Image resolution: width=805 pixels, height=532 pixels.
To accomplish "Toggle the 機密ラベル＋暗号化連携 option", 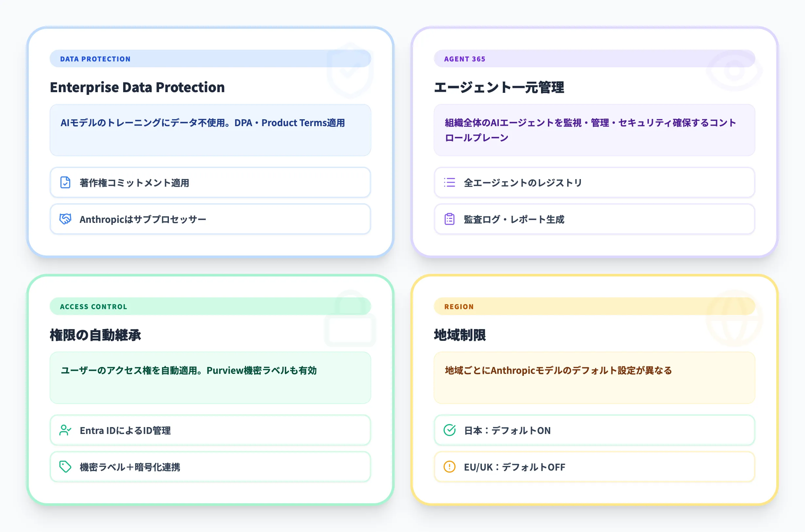I will pos(210,467).
